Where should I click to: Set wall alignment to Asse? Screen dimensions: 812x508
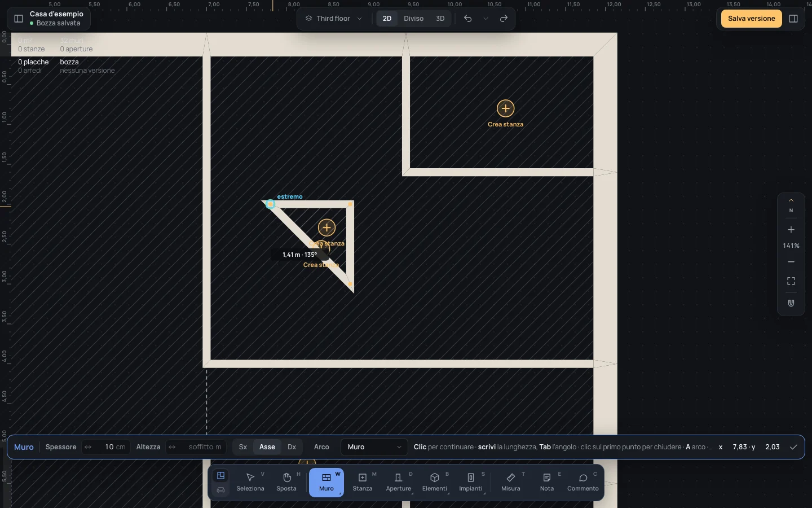[267, 447]
